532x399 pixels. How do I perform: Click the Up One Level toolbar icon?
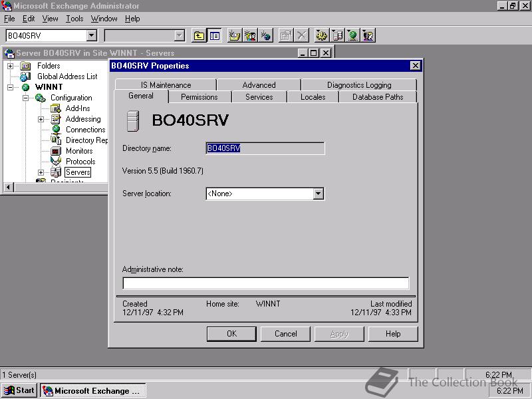(x=199, y=36)
